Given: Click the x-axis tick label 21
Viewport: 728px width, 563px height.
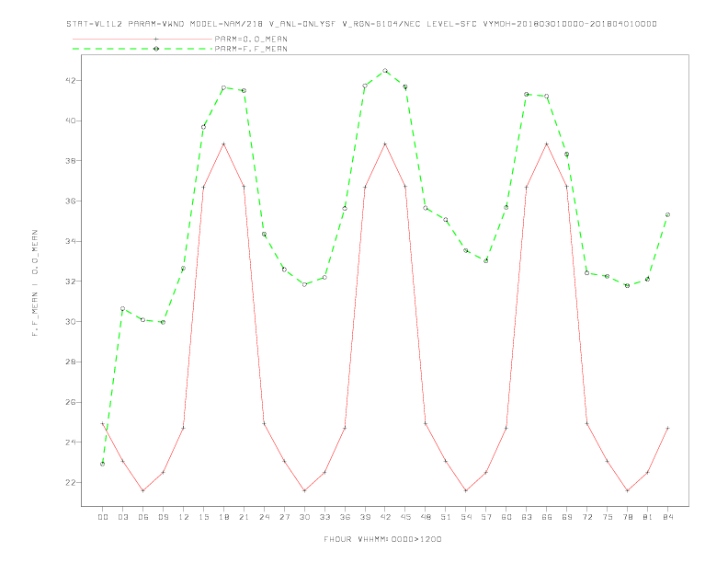Looking at the screenshot, I should (x=244, y=517).
